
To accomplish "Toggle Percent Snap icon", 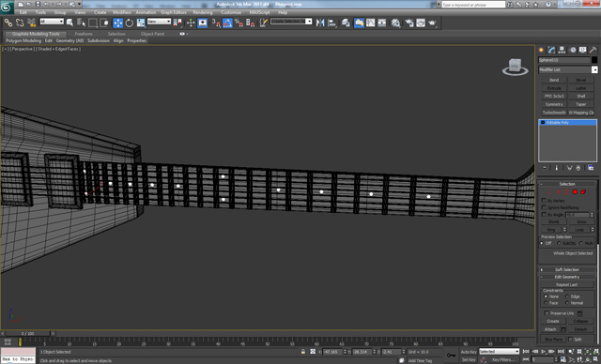I will pyautogui.click(x=239, y=23).
